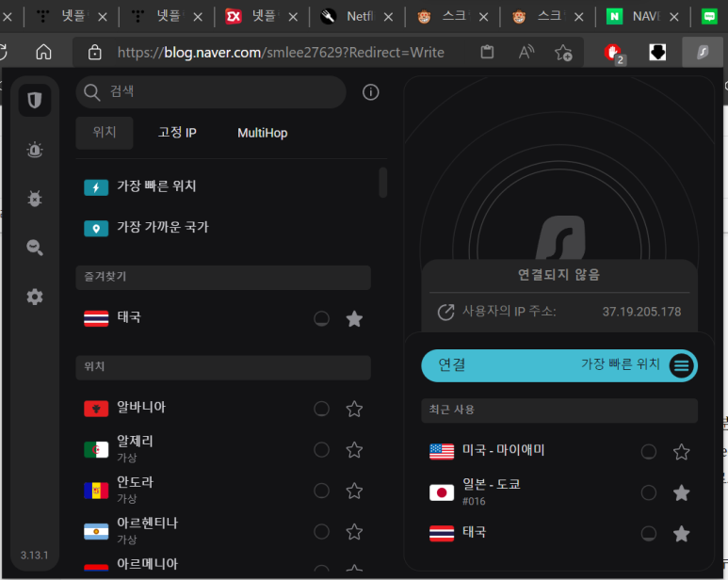Screen dimensions: 728x580
Task: Open the adblock extension with badge 2
Action: [615, 54]
